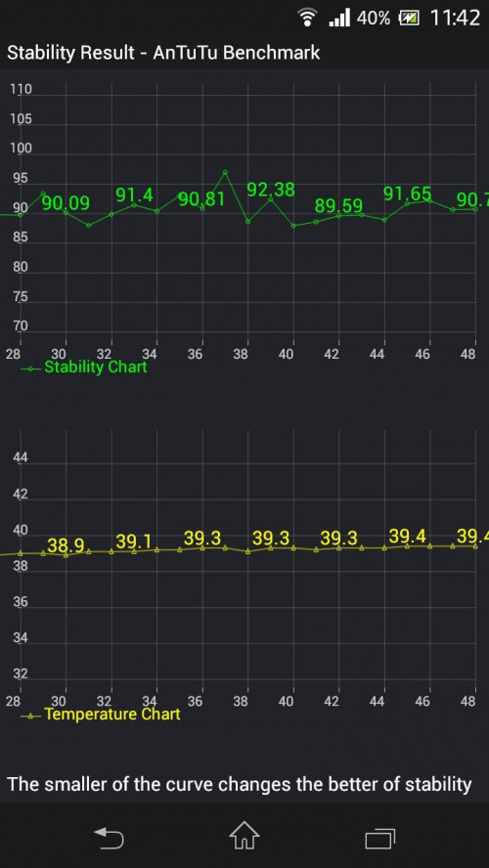The width and height of the screenshot is (489, 868).
Task: Tap the 11:42 clock in status bar
Action: 455,19
